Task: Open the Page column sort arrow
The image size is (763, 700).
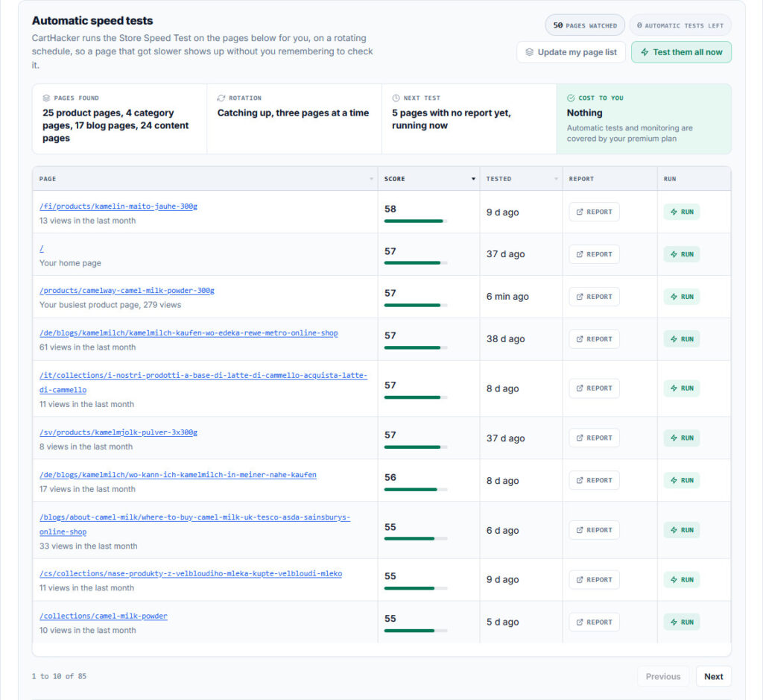Action: coord(371,179)
